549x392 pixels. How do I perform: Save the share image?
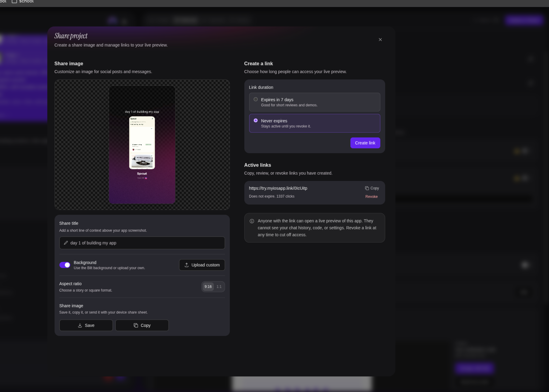point(86,325)
